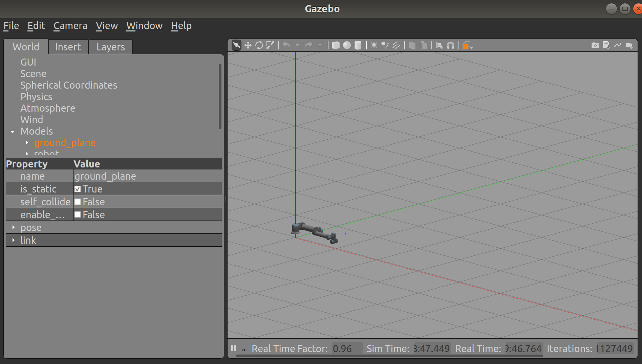642x364 pixels.
Task: Open the redo history dropdown arrow
Action: click(x=320, y=45)
